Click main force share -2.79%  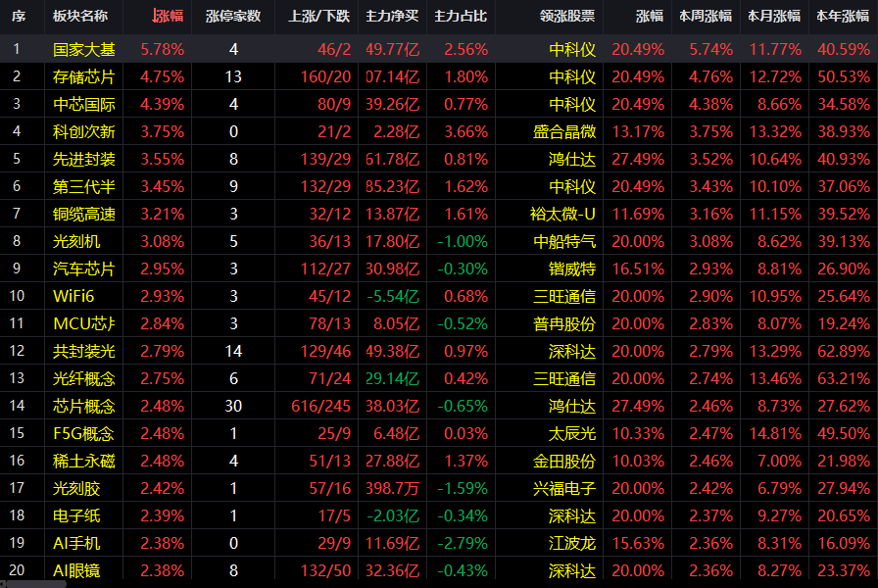(x=463, y=543)
